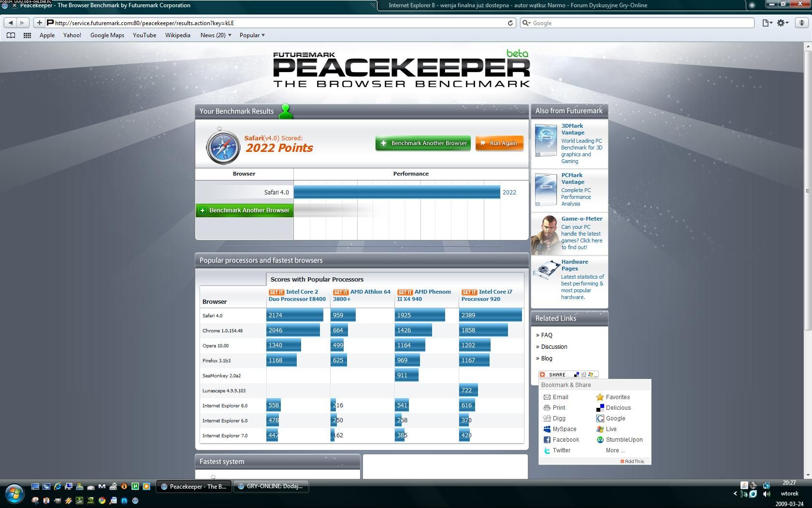Open a new tab with the plus icon

(752, 5)
